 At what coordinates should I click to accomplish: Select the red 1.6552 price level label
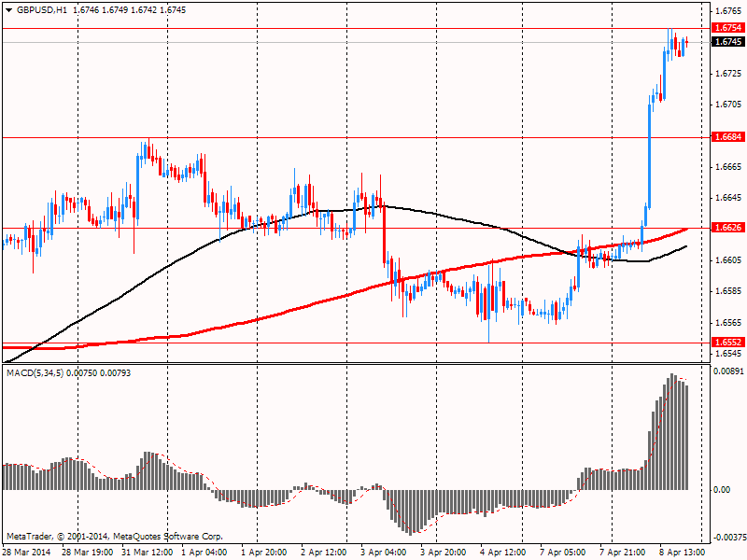728,343
